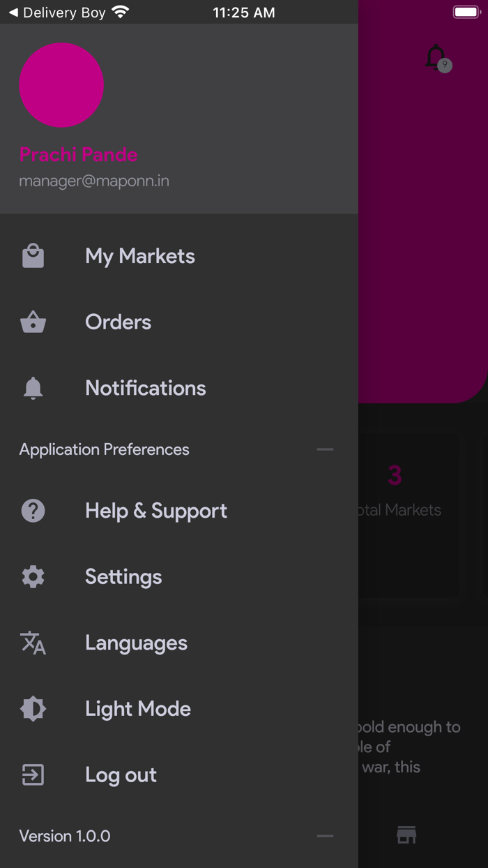This screenshot has width=488, height=868.
Task: Tap the Help & Support question mark icon
Action: coord(33,511)
